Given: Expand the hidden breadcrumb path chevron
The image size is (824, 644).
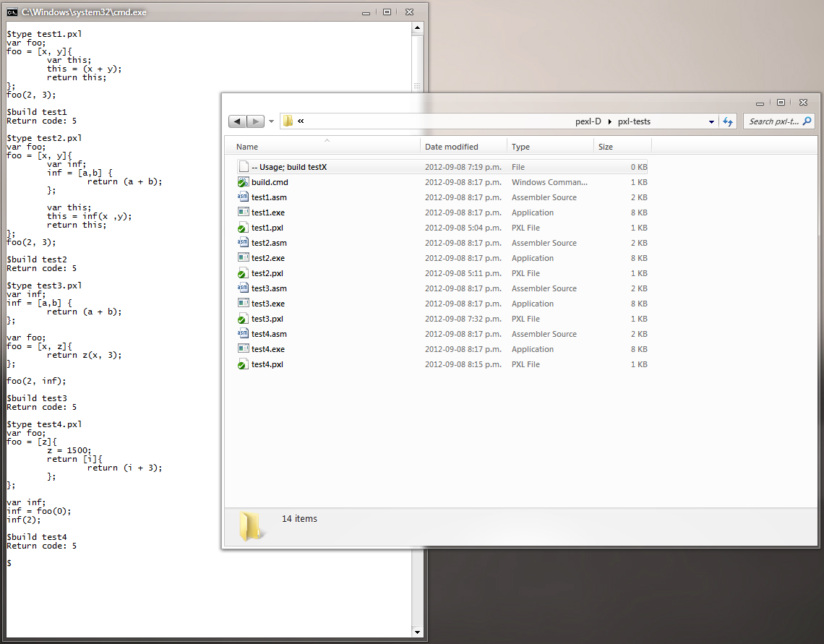Looking at the screenshot, I should [301, 121].
